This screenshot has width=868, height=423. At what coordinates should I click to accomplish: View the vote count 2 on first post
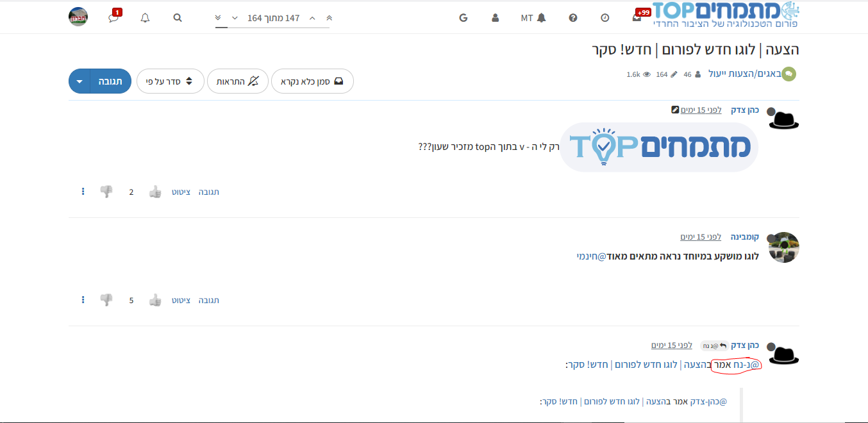(131, 192)
